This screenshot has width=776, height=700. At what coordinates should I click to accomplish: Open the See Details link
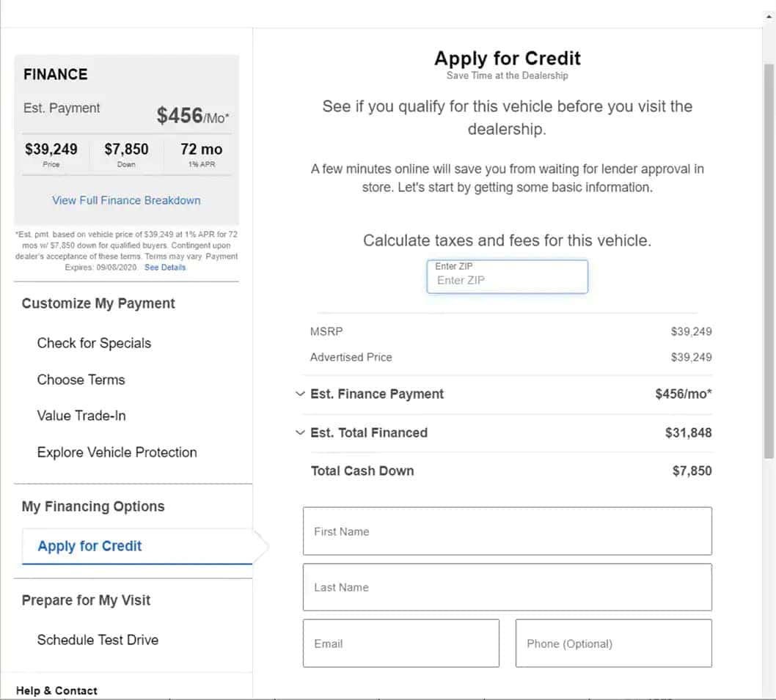(165, 267)
